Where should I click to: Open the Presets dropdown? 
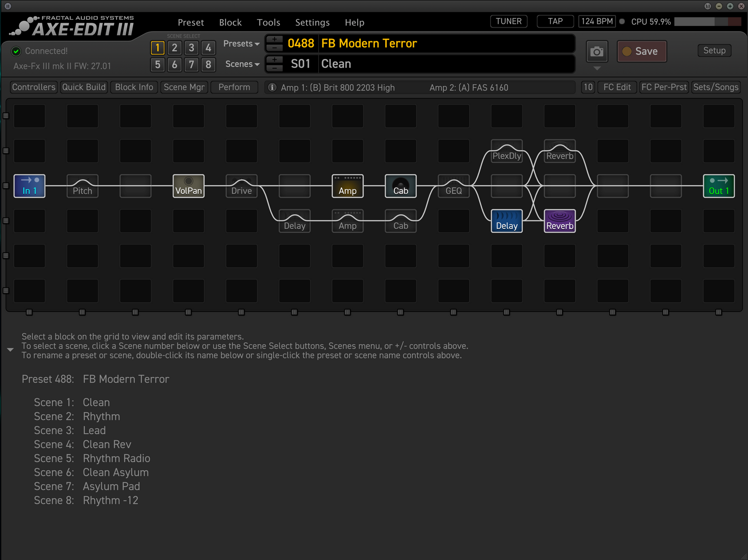(241, 44)
